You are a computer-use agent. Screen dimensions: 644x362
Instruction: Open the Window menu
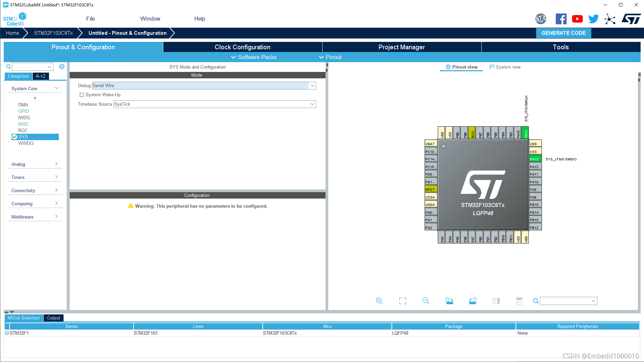[150, 19]
